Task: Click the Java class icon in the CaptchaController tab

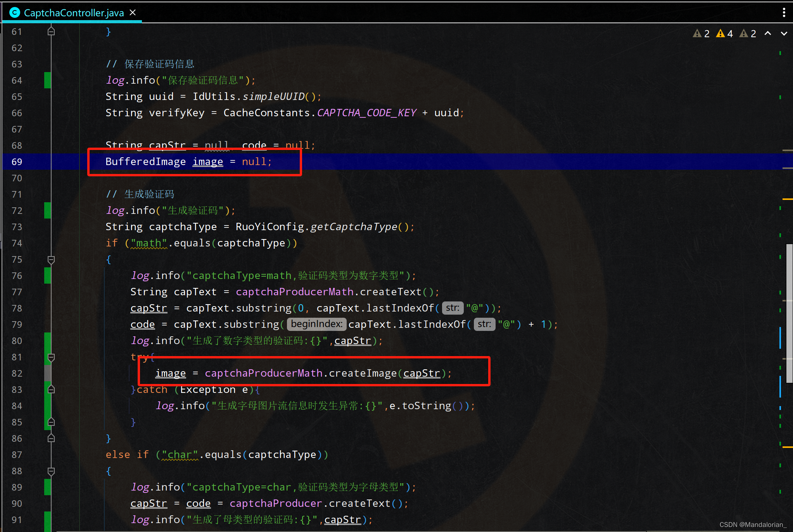Action: pyautogui.click(x=14, y=13)
